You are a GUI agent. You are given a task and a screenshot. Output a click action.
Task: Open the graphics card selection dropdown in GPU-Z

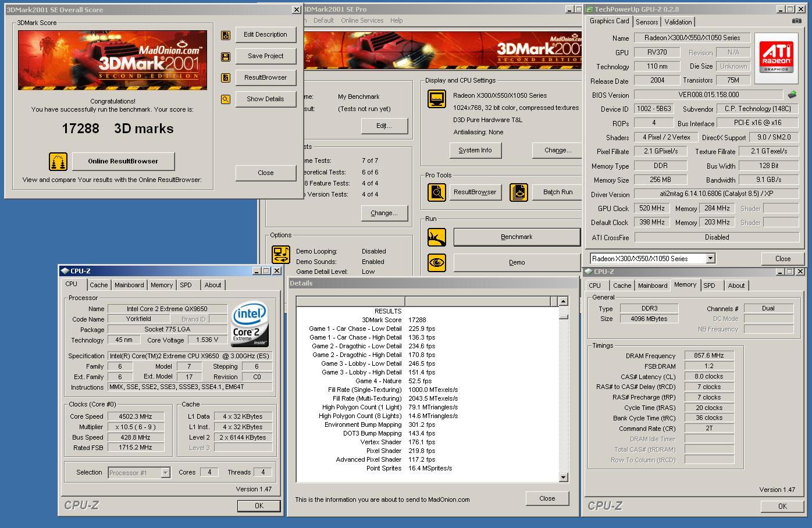point(710,259)
